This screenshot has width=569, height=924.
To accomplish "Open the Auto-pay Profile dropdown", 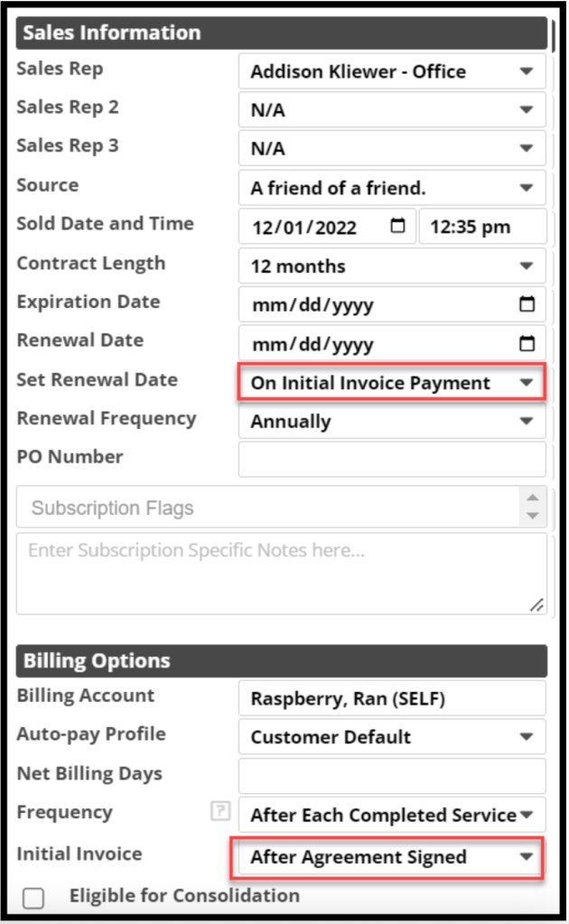I will click(x=392, y=737).
